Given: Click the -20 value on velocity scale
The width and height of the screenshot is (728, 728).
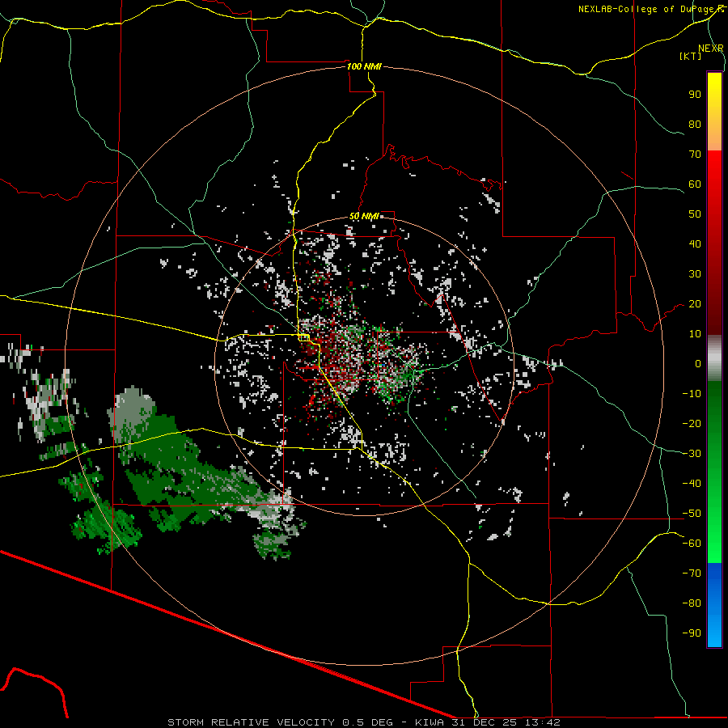Looking at the screenshot, I should pos(692,424).
